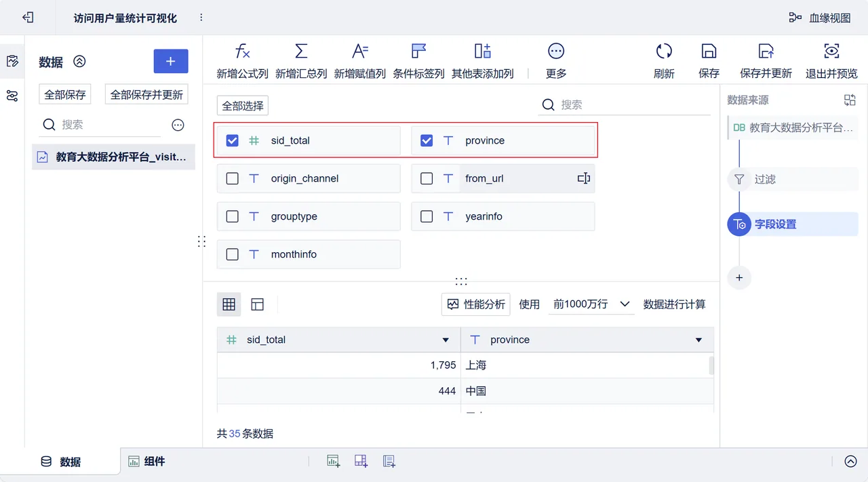This screenshot has width=868, height=482.
Task: Click 新增赋值列 tool
Action: click(360, 61)
